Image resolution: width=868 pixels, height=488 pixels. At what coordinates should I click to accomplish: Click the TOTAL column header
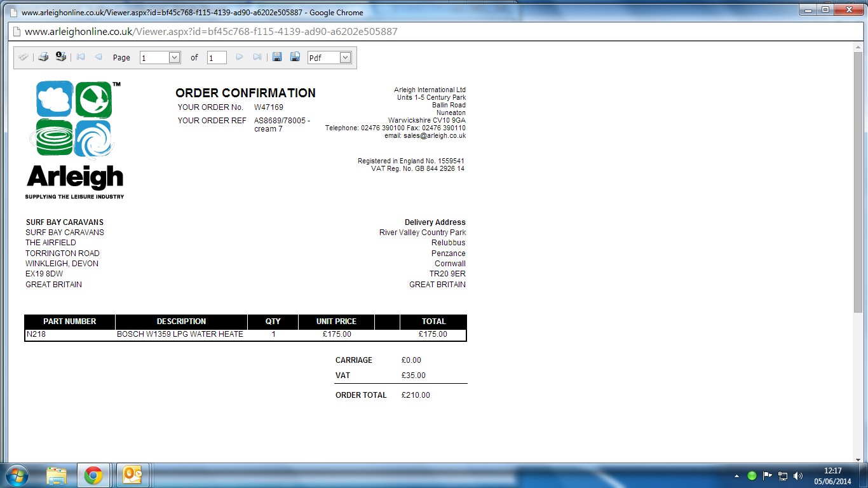click(x=434, y=322)
